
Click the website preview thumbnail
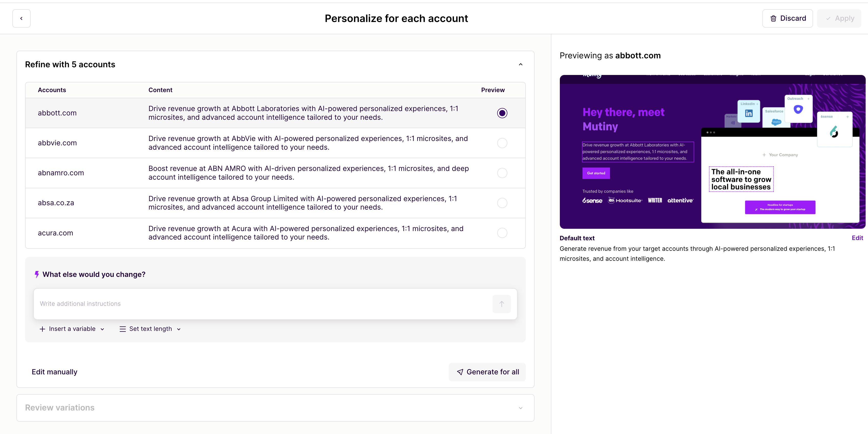point(712,152)
